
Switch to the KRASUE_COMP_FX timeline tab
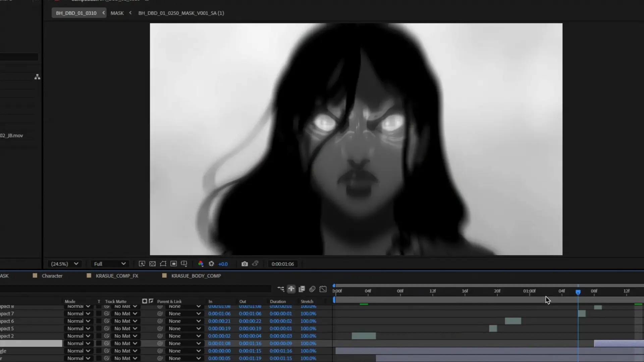[x=117, y=276]
